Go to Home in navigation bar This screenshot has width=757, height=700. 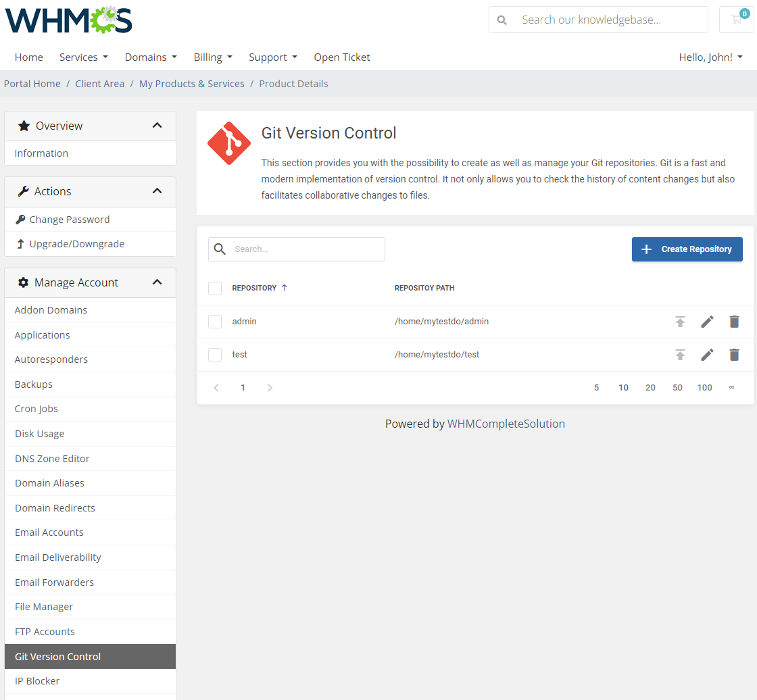tap(29, 57)
